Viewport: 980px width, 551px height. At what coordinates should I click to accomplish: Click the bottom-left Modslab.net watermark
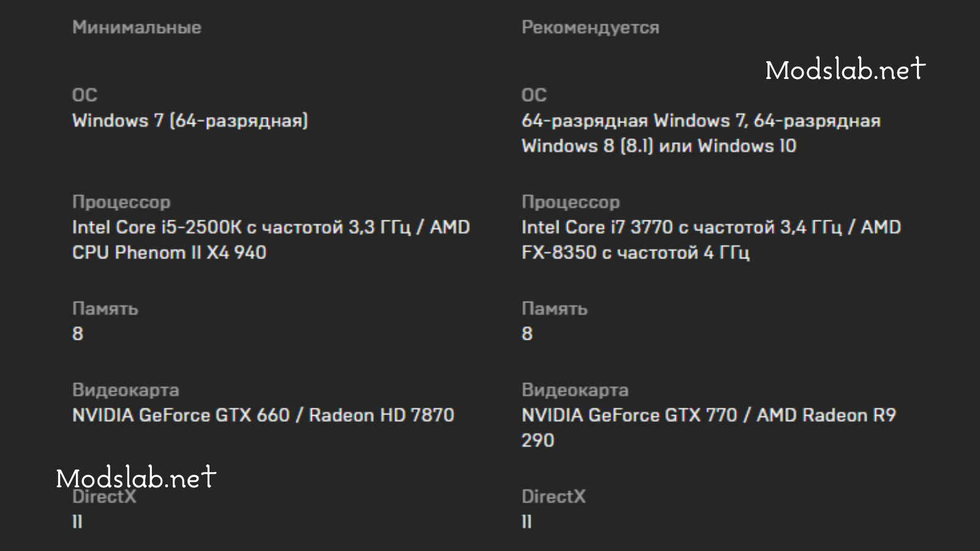coord(136,478)
